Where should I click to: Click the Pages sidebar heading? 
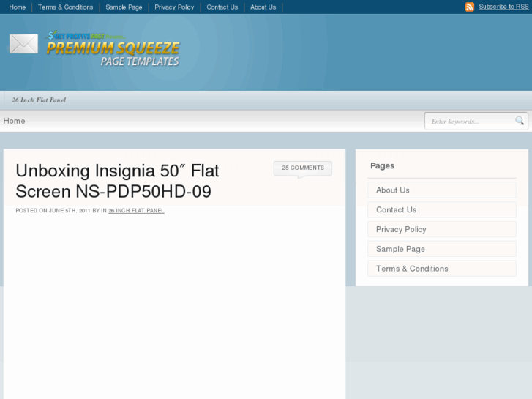point(383,166)
